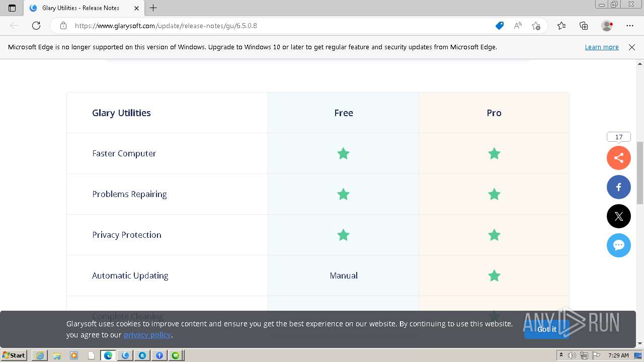Click the Free star for Privacy Protection
This screenshot has width=644, height=362.
pos(343,235)
